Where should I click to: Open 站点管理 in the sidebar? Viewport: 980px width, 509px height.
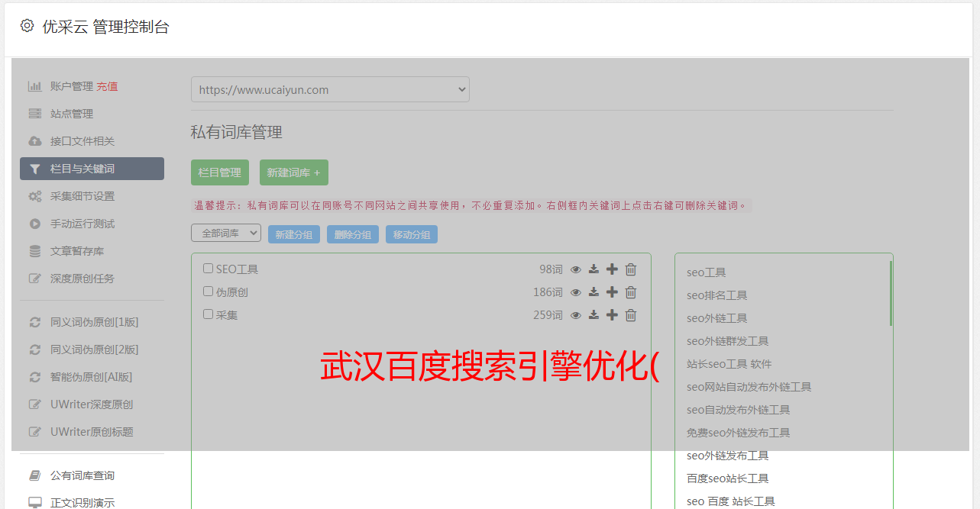(x=72, y=114)
